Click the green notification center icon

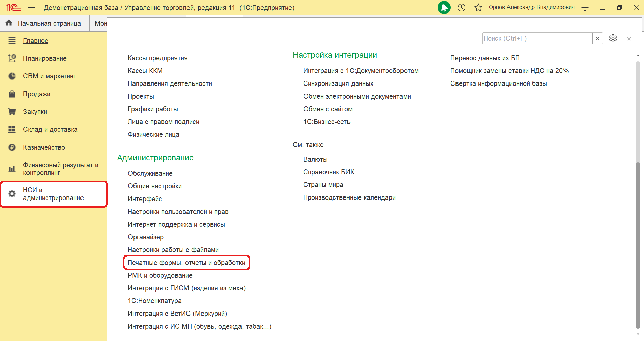[x=444, y=8]
